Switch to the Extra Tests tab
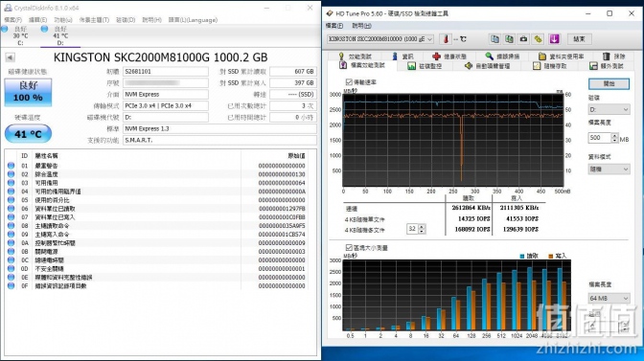 coord(607,66)
